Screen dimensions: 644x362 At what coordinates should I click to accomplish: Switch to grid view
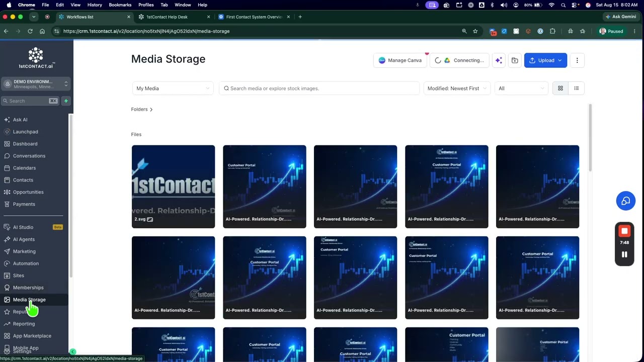(560, 88)
